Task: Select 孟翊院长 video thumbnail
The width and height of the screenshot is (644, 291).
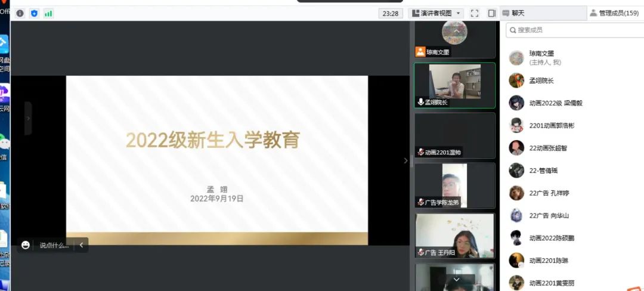Action: click(454, 85)
